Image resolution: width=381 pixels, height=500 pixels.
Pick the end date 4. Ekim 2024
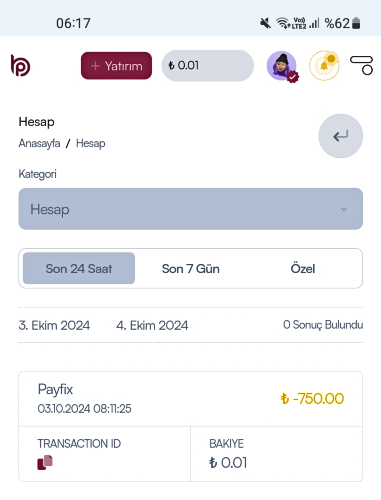point(152,325)
